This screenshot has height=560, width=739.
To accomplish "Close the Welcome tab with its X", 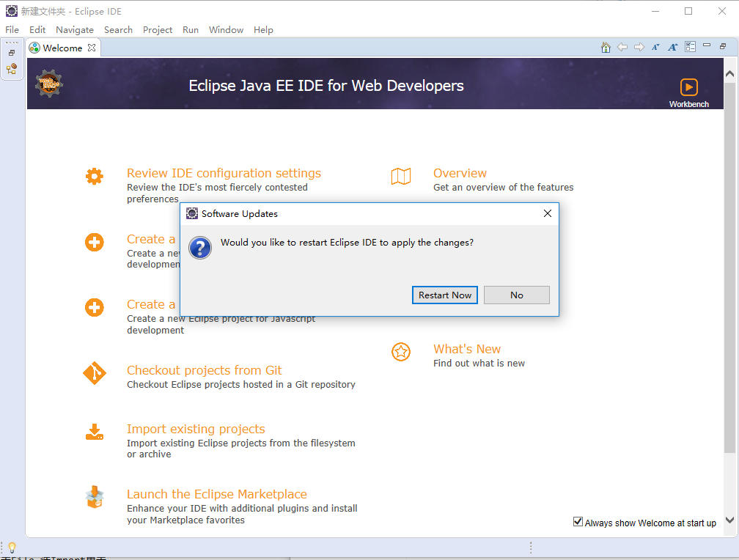I will pyautogui.click(x=92, y=48).
